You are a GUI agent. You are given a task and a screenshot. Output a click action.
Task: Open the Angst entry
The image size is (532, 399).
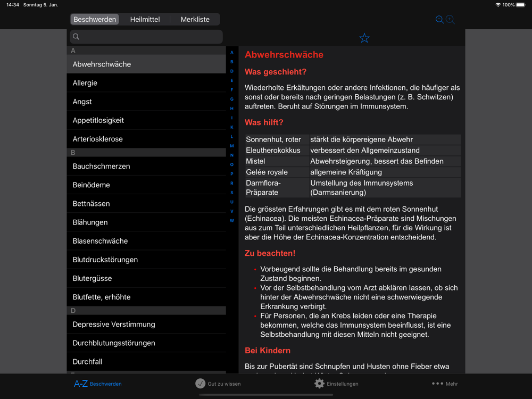coord(146,102)
